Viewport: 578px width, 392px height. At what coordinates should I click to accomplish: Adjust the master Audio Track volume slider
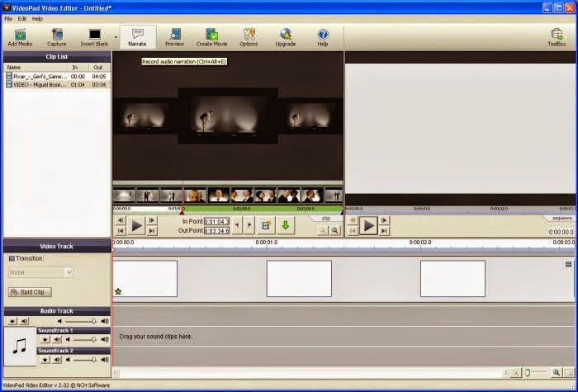[93, 321]
